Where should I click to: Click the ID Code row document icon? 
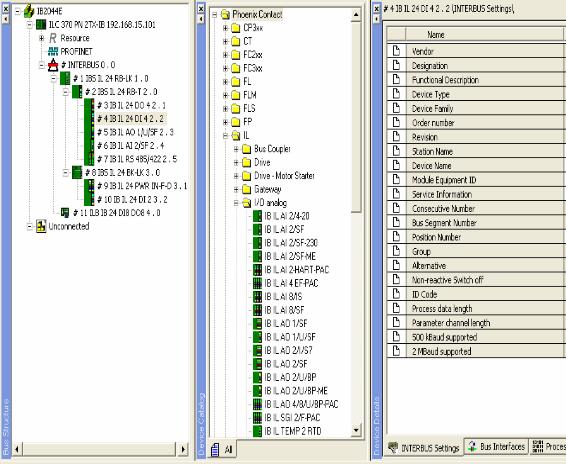[396, 294]
